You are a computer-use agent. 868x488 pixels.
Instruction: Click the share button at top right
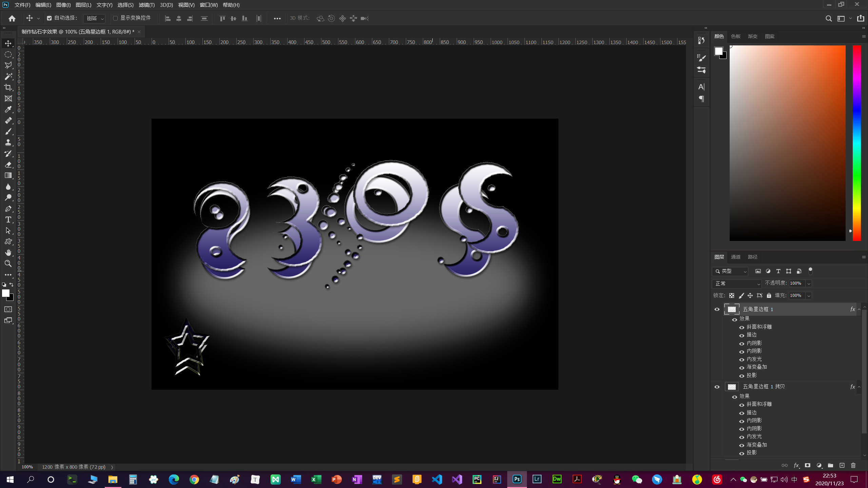(x=861, y=18)
